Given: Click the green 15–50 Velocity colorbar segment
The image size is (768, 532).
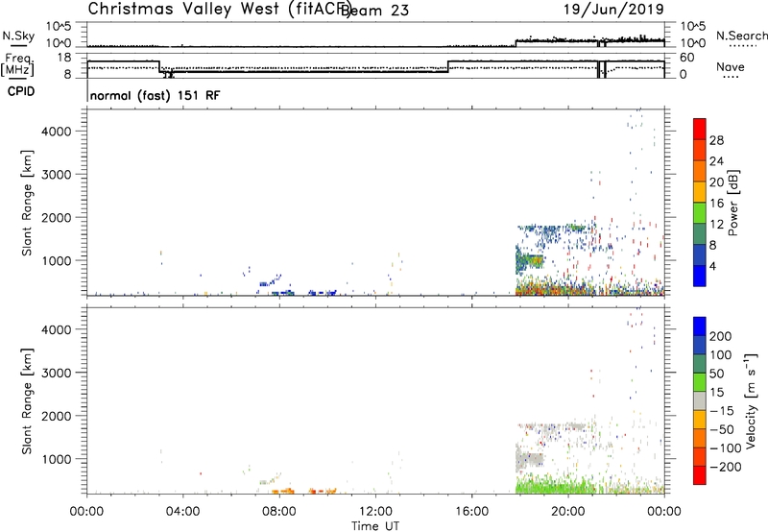Looking at the screenshot, I should click(700, 382).
